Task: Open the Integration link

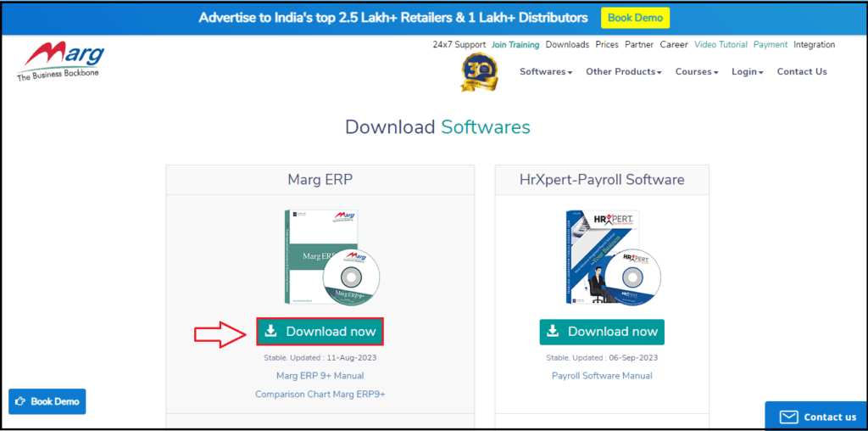Action: click(815, 45)
